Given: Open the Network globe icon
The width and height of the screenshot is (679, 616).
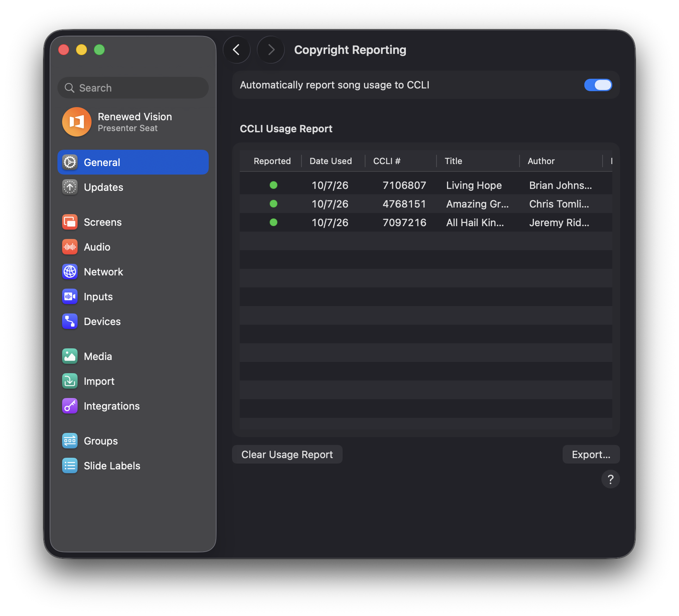Looking at the screenshot, I should click(70, 272).
